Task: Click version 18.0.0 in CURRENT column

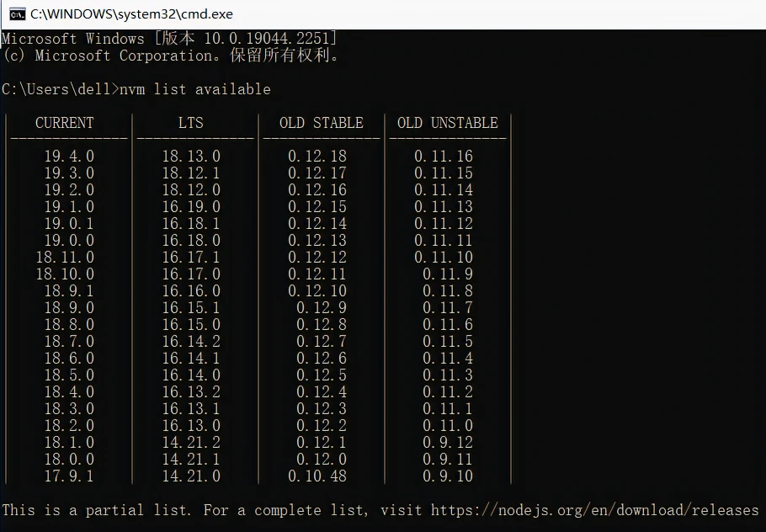Action: 69,460
